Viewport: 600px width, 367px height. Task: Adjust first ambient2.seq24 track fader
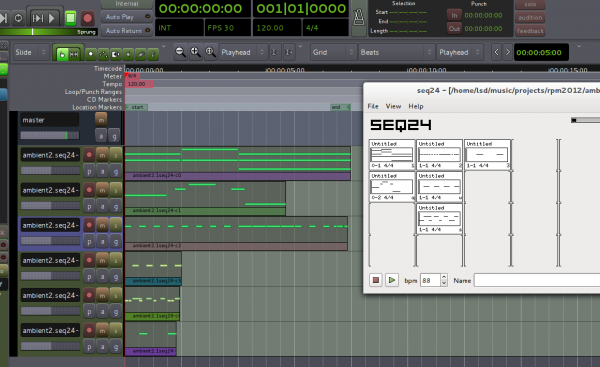[50, 170]
